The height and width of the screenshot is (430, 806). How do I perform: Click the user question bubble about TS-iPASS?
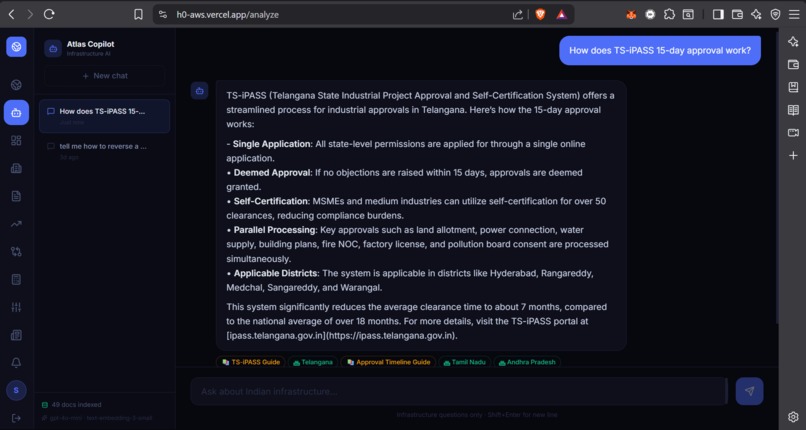click(660, 50)
